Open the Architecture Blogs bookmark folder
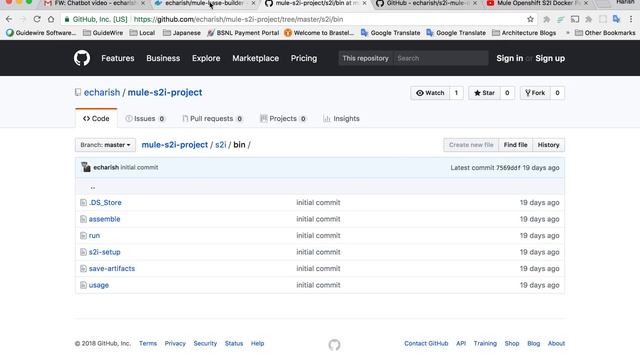Screen dimensions: 640x360 point(524,33)
